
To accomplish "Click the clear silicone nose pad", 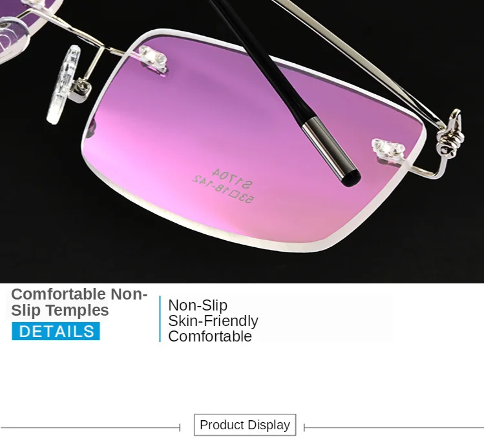I will click(x=63, y=85).
